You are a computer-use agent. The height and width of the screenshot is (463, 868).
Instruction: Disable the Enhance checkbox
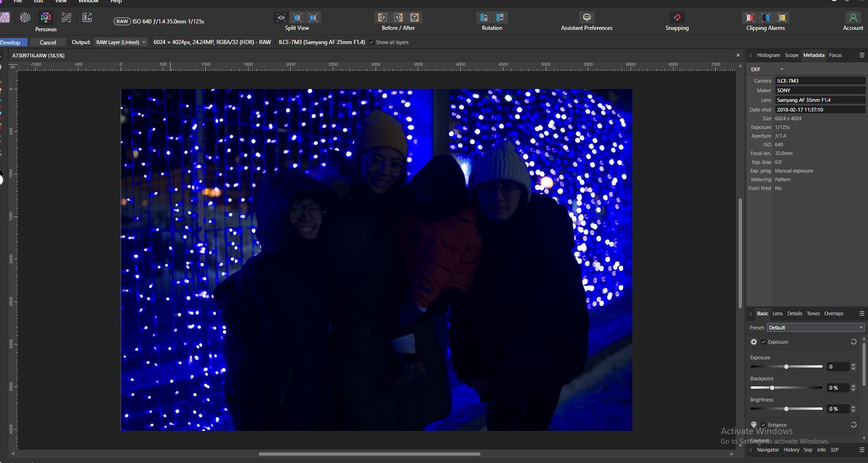click(x=763, y=425)
